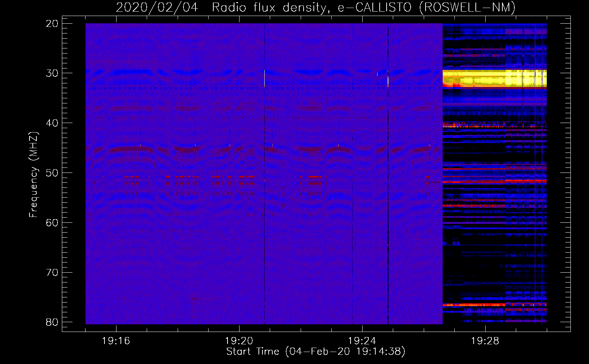Click the 19:16 time tick label
The width and height of the screenshot is (589, 364).
pos(116,341)
